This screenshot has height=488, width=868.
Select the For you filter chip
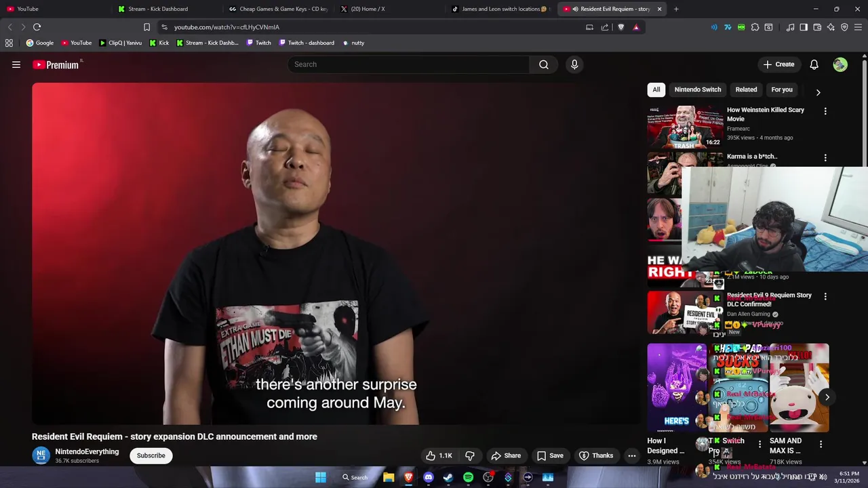(x=782, y=89)
